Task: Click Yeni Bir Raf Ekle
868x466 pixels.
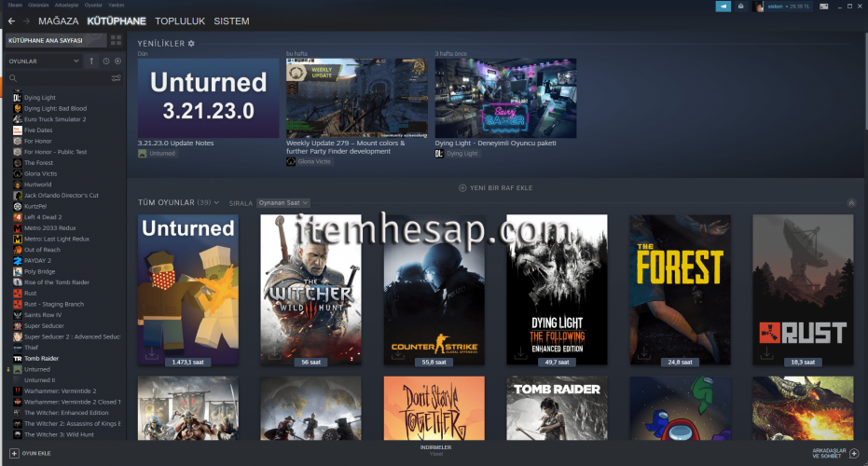Action: (495, 188)
